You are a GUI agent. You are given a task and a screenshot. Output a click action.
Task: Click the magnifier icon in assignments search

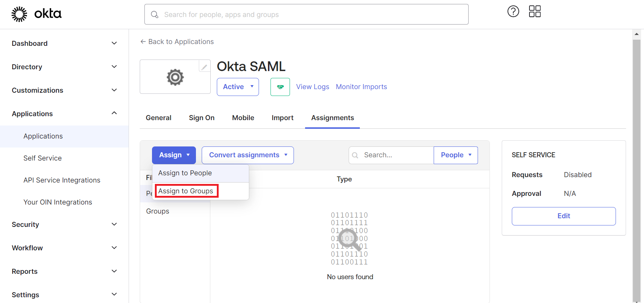(x=355, y=155)
